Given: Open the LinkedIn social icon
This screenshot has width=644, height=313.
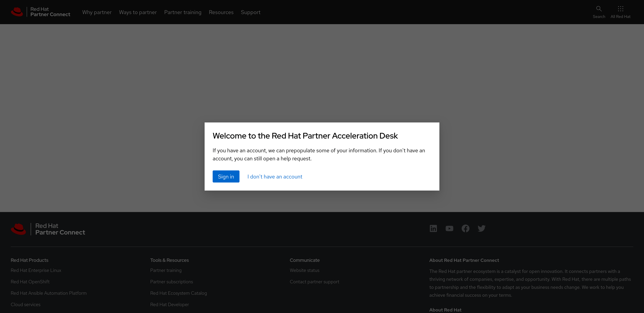Looking at the screenshot, I should click(x=433, y=228).
